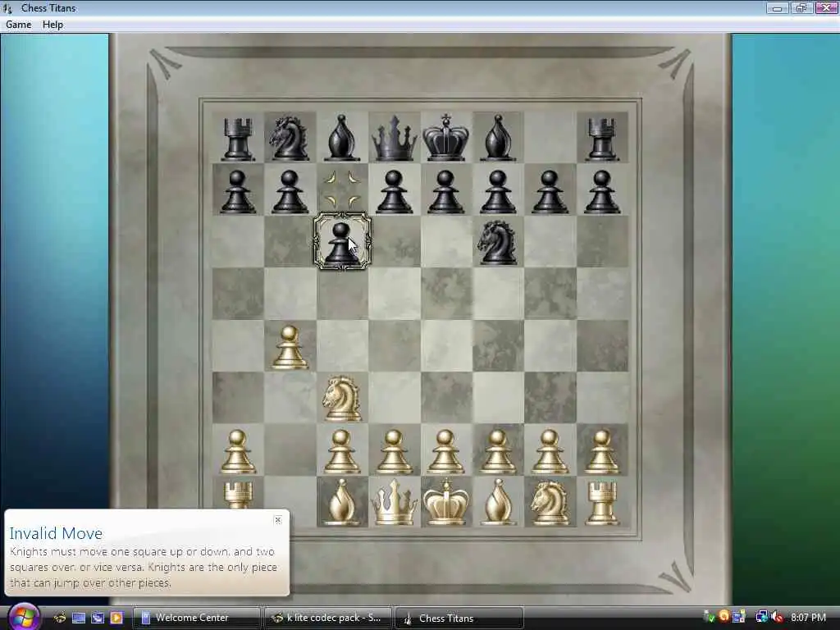
Task: Open the Windows Start orb
Action: 24,617
